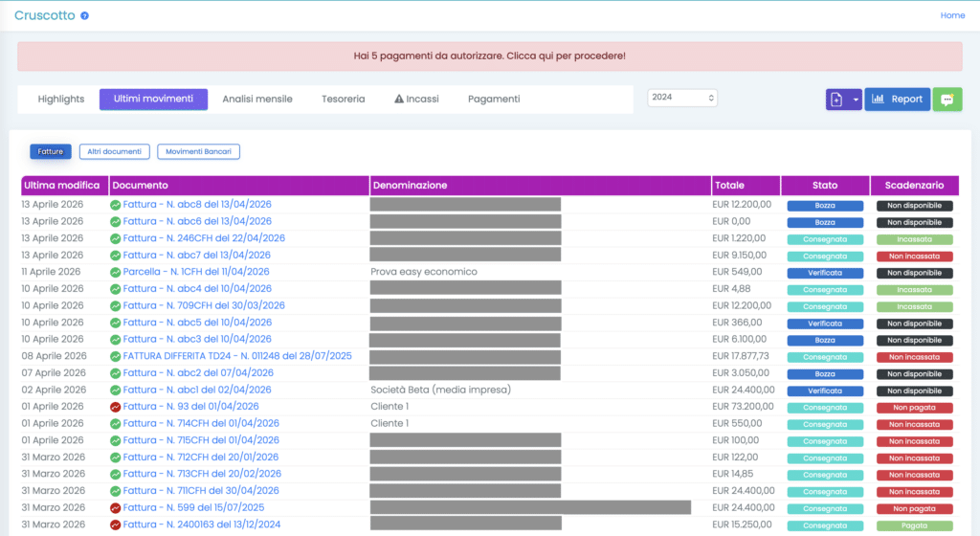Click the new document icon button

coord(836,100)
